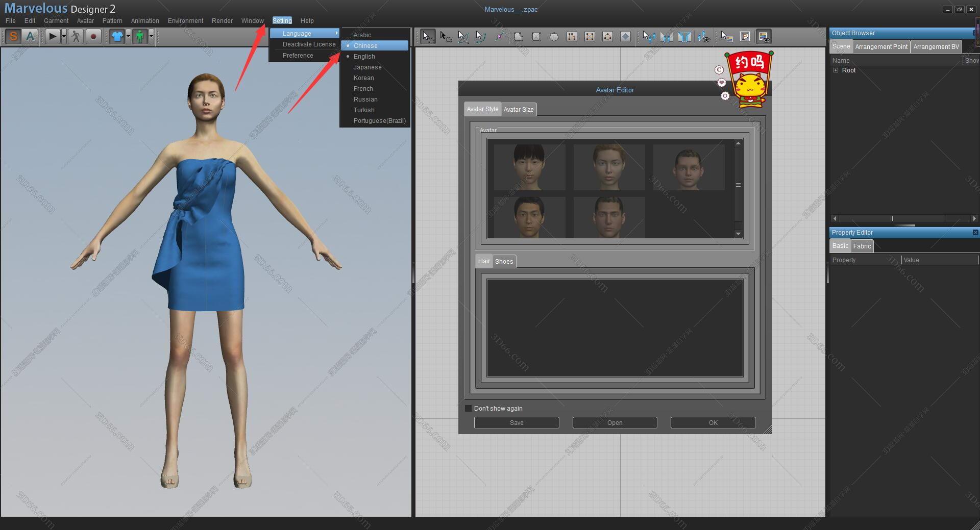
Task: Click the red record button
Action: tap(93, 36)
